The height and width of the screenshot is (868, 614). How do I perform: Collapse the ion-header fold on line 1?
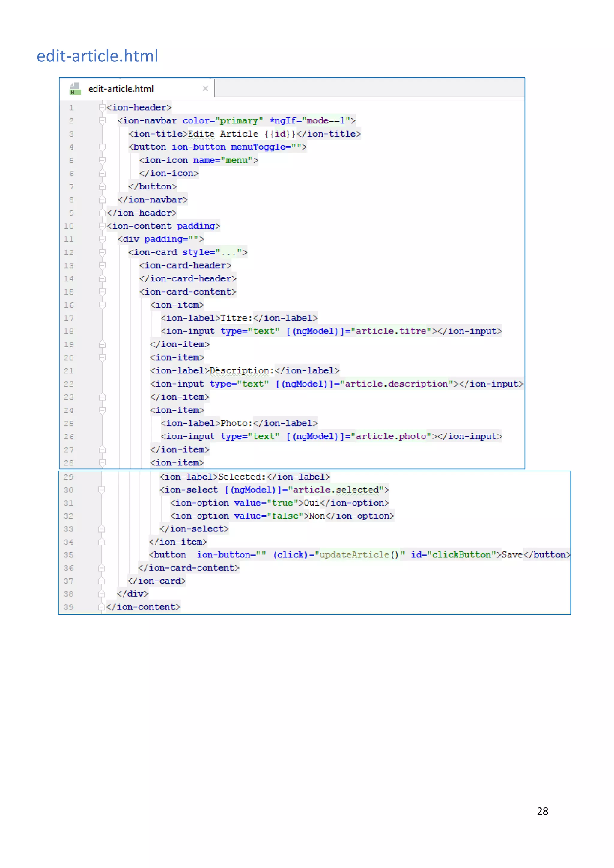(x=102, y=108)
